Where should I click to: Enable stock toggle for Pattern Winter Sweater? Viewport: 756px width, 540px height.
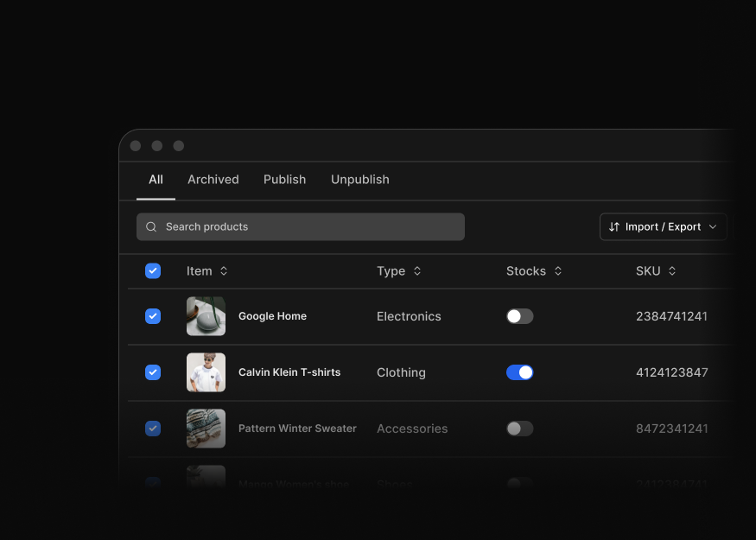tap(520, 429)
